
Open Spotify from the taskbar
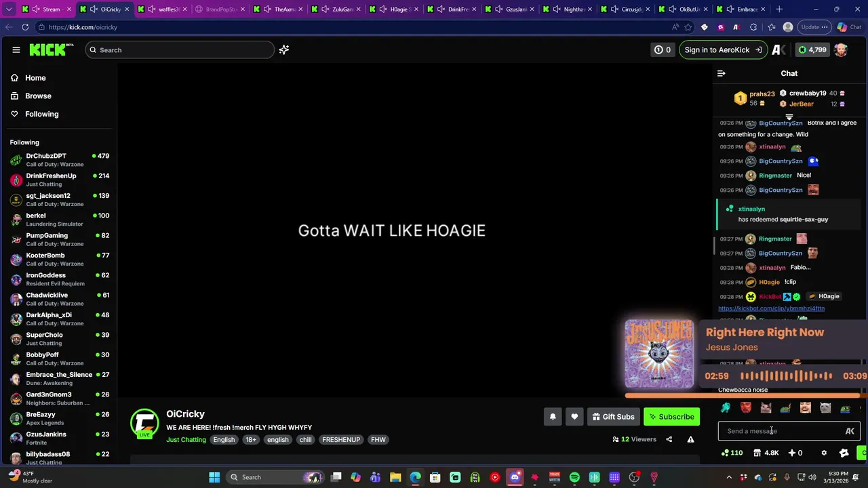pyautogui.click(x=574, y=477)
